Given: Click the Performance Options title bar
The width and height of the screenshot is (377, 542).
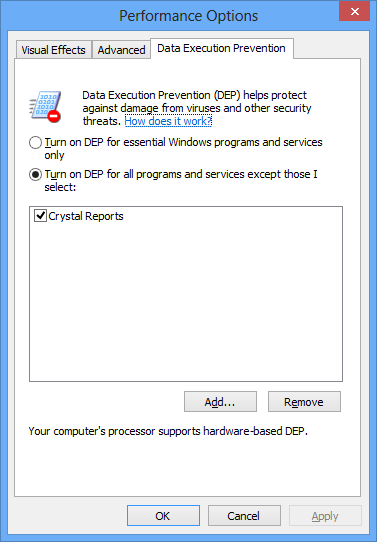Looking at the screenshot, I should pyautogui.click(x=189, y=16).
